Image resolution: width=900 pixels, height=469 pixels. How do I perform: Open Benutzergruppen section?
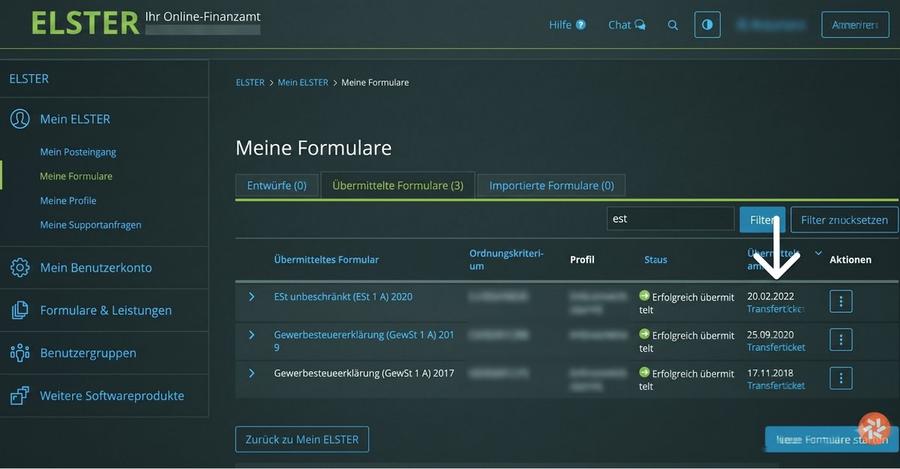(x=88, y=353)
